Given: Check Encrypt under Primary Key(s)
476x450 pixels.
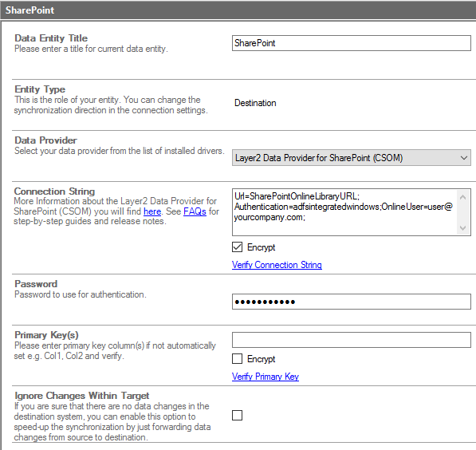Looking at the screenshot, I should coord(237,359).
